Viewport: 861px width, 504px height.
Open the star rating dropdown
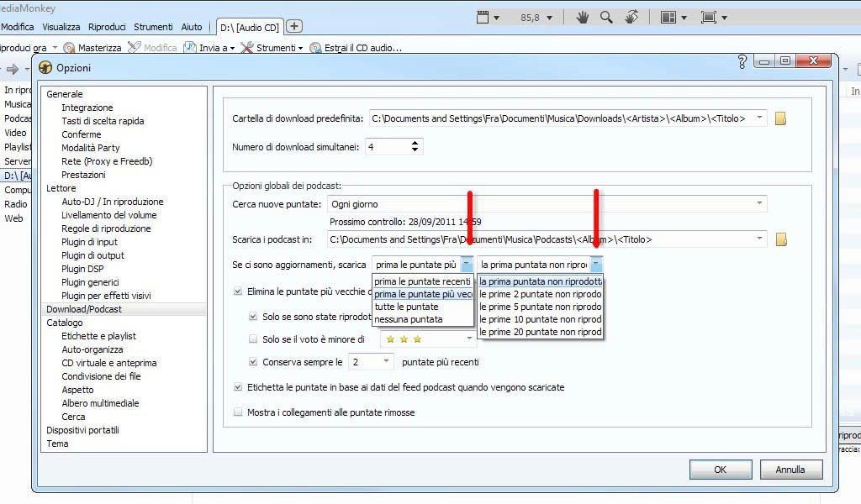click(469, 339)
